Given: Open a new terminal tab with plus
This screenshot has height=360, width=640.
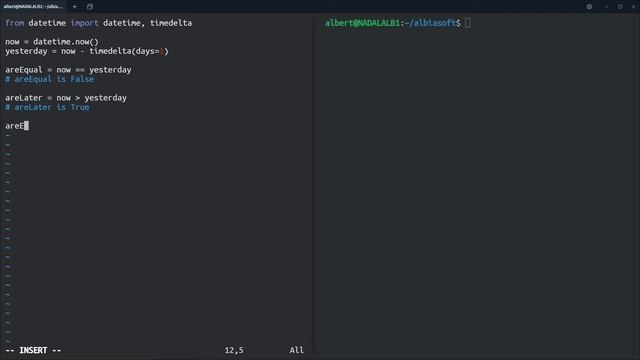Looking at the screenshot, I should [74, 7].
